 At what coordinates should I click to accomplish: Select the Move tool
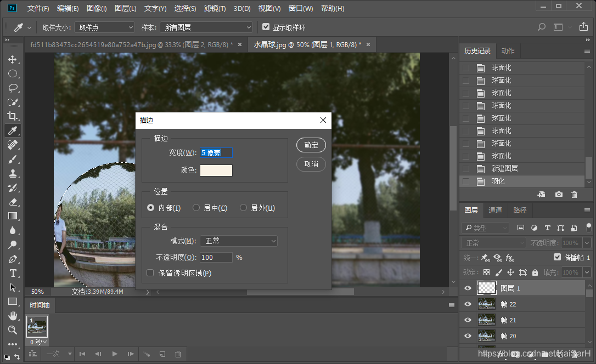pyautogui.click(x=13, y=60)
